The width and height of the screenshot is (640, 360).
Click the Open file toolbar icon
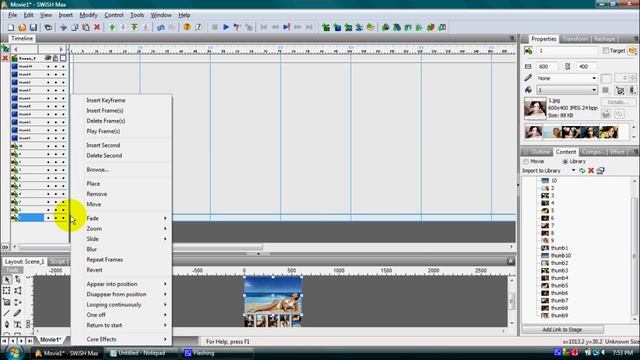click(22, 27)
